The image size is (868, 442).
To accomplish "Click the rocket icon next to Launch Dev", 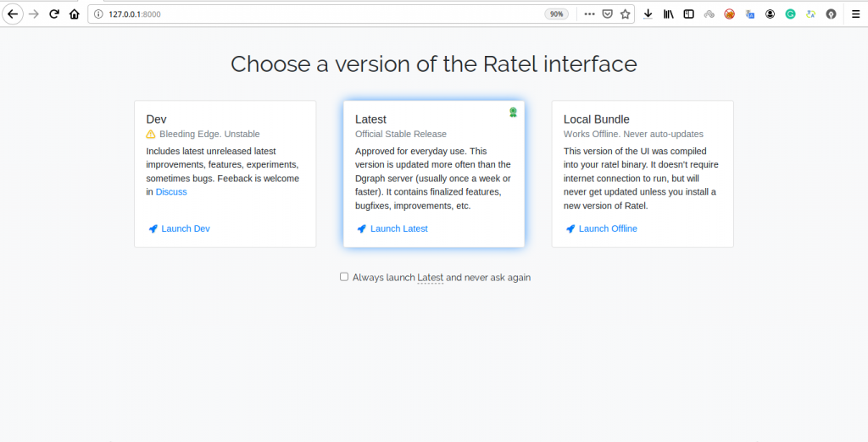I will pyautogui.click(x=153, y=229).
